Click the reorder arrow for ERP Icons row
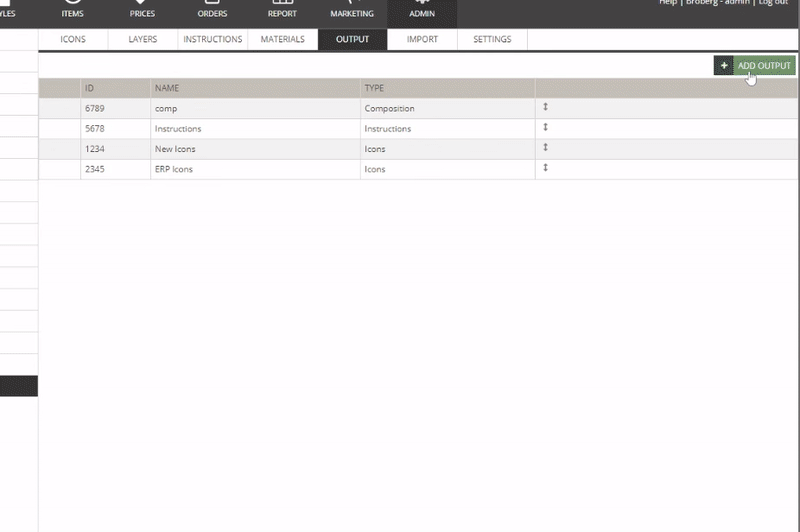The height and width of the screenshot is (532, 800). tap(546, 168)
